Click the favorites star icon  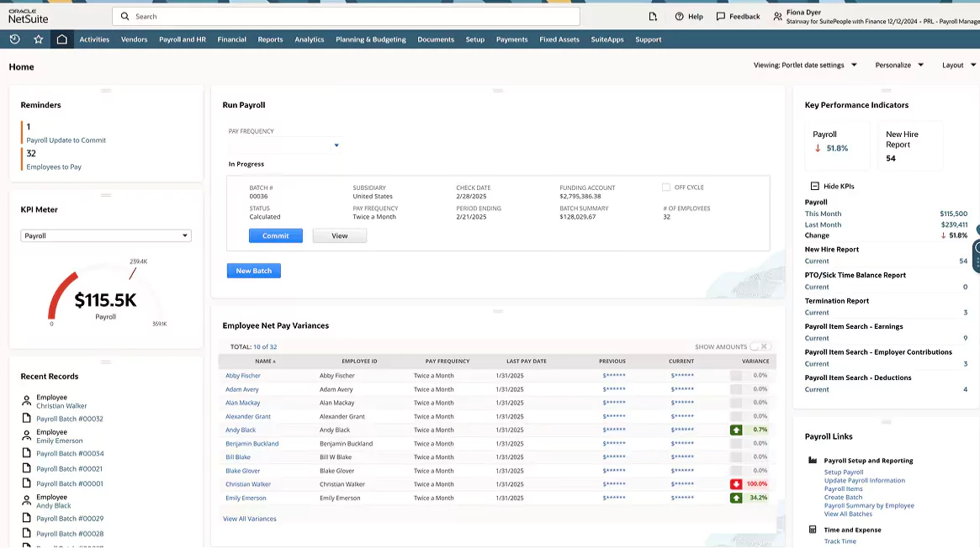tap(36, 39)
